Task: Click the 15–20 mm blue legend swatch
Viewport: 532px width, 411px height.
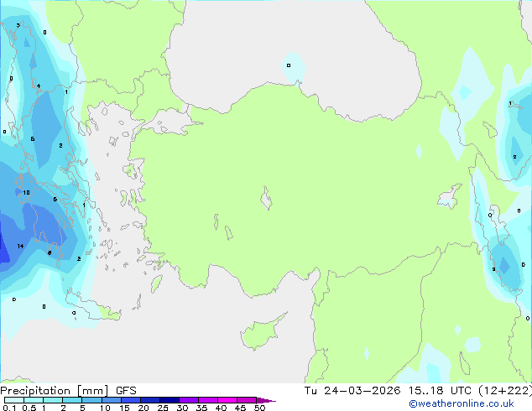Action: click(131, 400)
